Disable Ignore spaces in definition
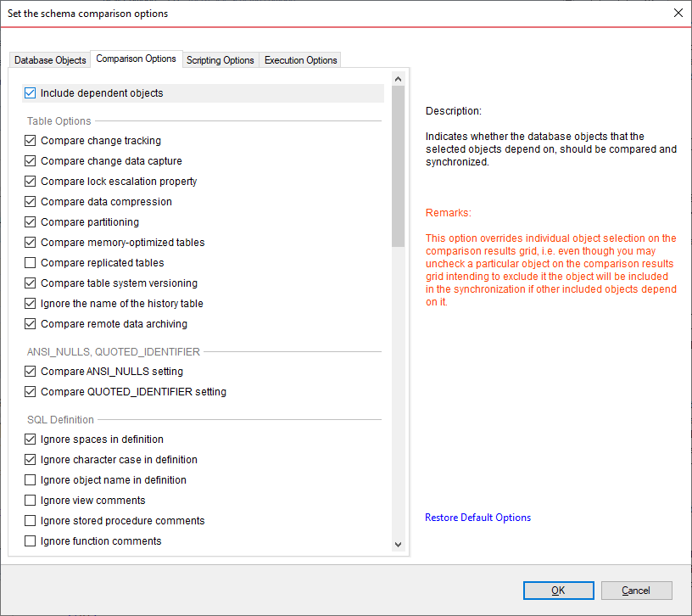Image resolution: width=692 pixels, height=616 pixels. point(31,440)
